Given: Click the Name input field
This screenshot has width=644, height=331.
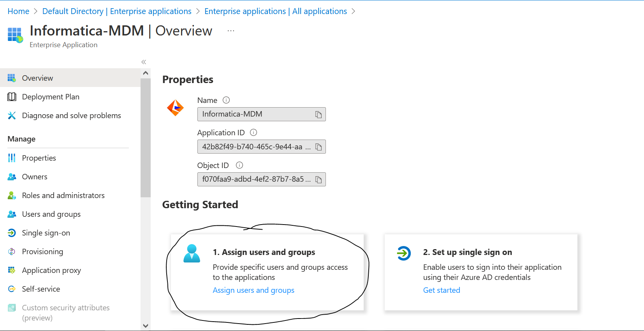Looking at the screenshot, I should 261,114.
